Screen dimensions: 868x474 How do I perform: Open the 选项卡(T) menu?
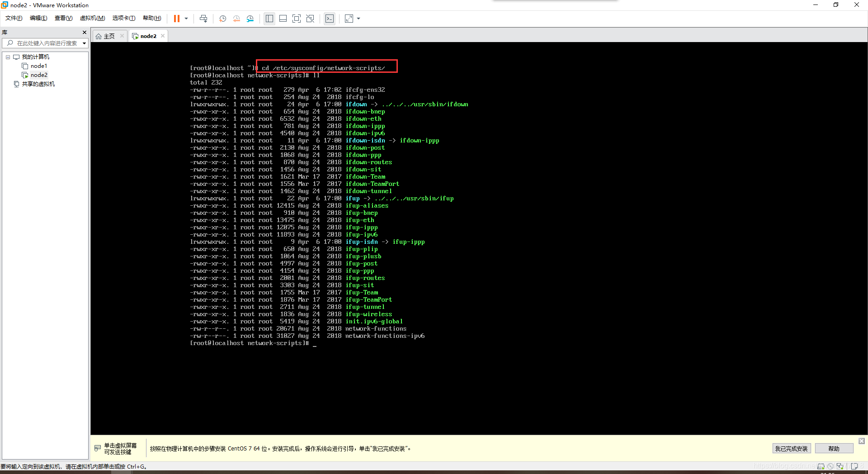coord(124,18)
